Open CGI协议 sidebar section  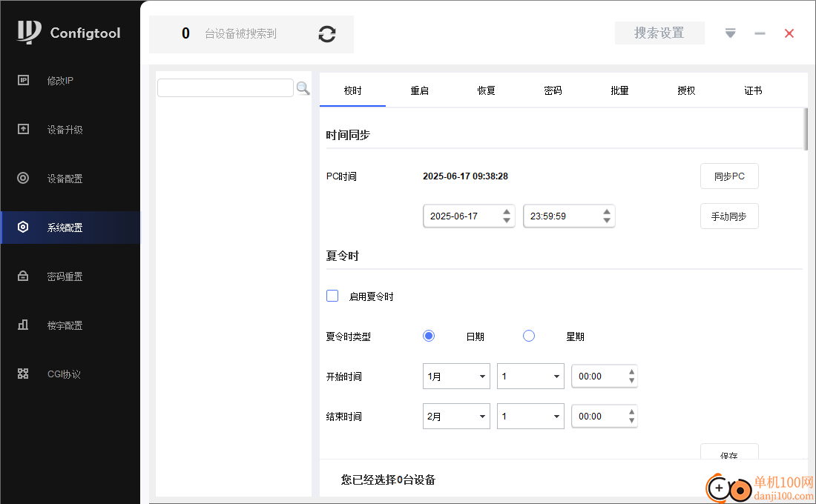(x=70, y=374)
